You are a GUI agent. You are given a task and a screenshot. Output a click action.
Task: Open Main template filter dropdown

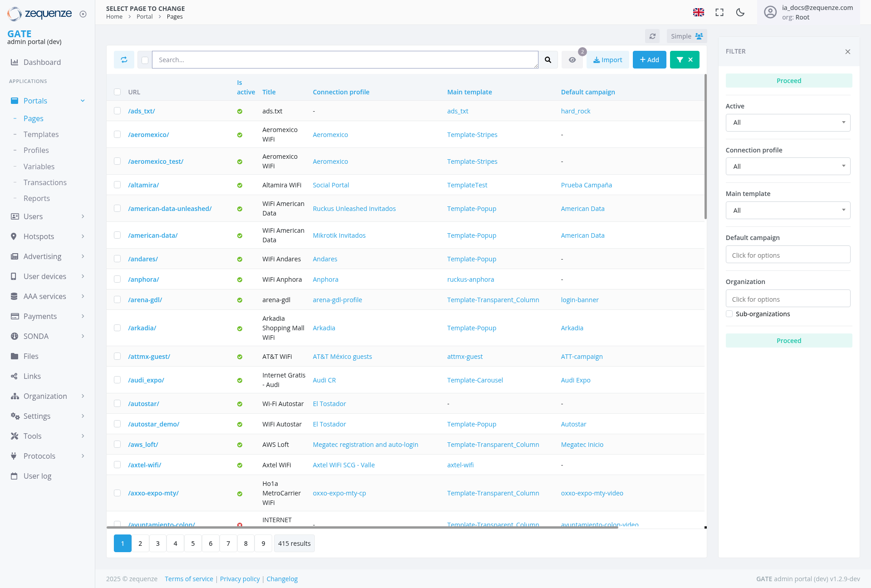pos(788,211)
